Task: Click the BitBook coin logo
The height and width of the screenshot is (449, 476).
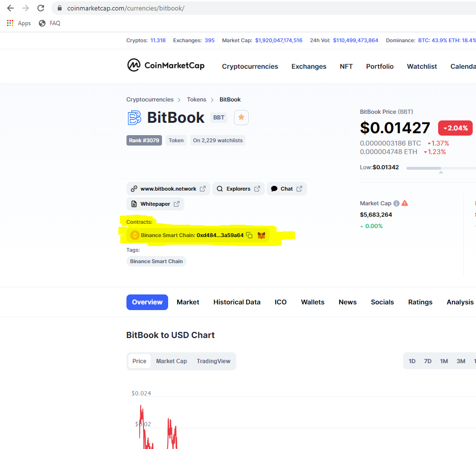Action: tap(134, 118)
